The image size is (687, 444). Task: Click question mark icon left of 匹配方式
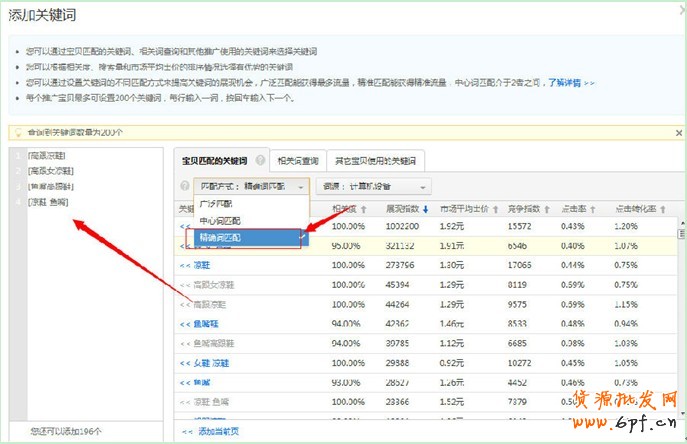184,186
